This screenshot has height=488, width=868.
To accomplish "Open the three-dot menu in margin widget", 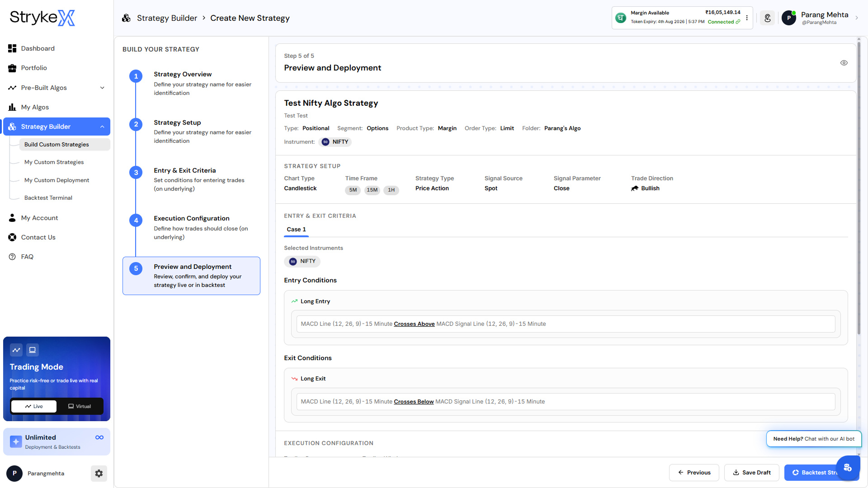I will pos(747,18).
